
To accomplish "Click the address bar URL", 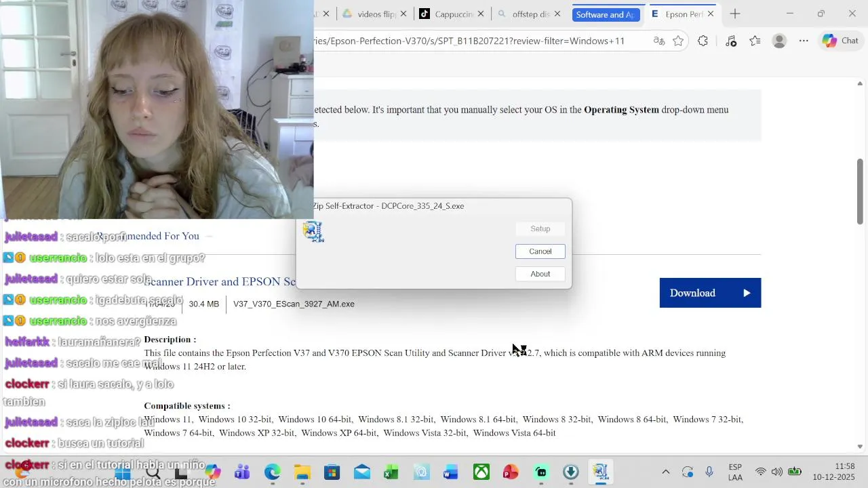I will (x=469, y=41).
